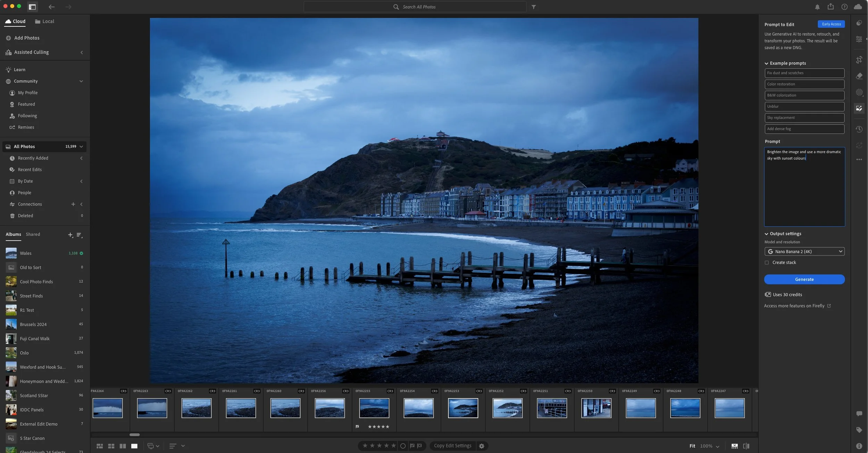868x453 pixels.
Task: Switch to Compare view
Action: point(123,446)
